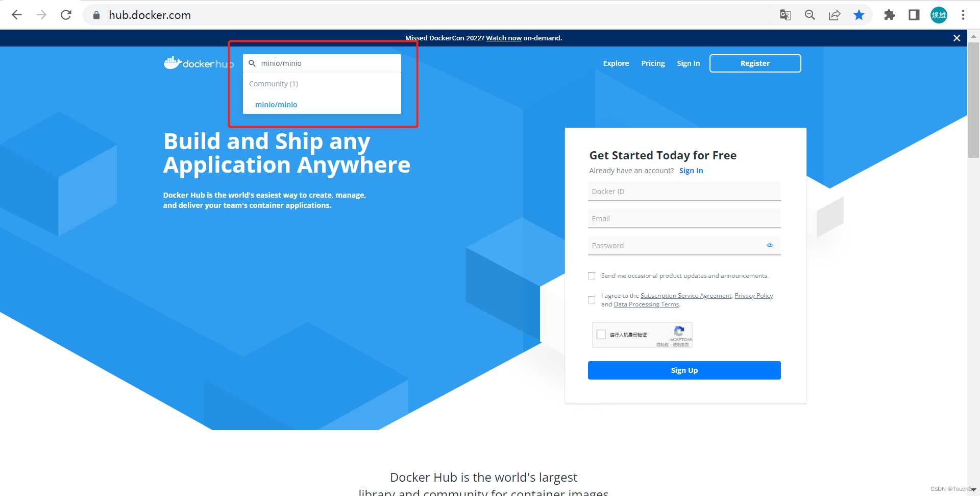Open the zoom magnifier in address bar
Image resolution: width=980 pixels, height=496 pixels.
[x=810, y=15]
